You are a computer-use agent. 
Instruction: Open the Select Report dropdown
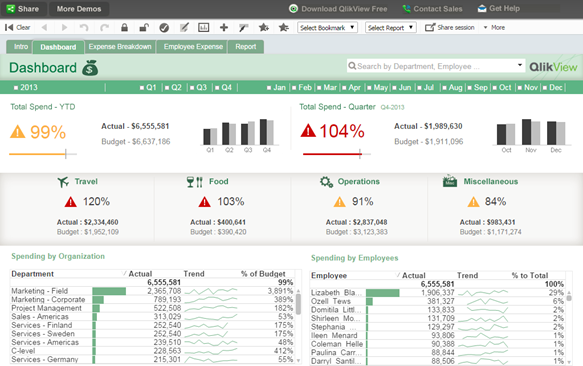[390, 28]
